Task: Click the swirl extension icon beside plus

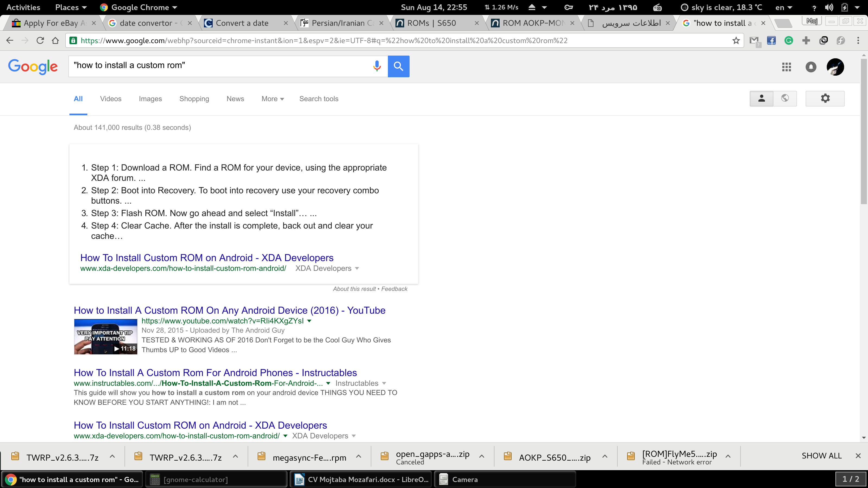Action: pos(824,41)
